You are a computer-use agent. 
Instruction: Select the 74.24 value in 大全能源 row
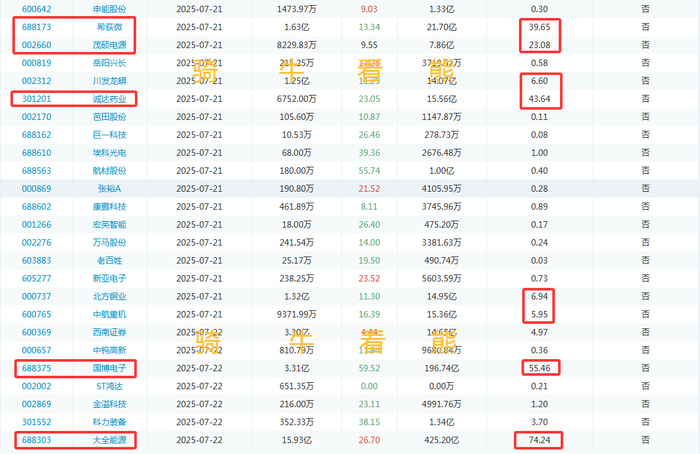[x=539, y=440]
